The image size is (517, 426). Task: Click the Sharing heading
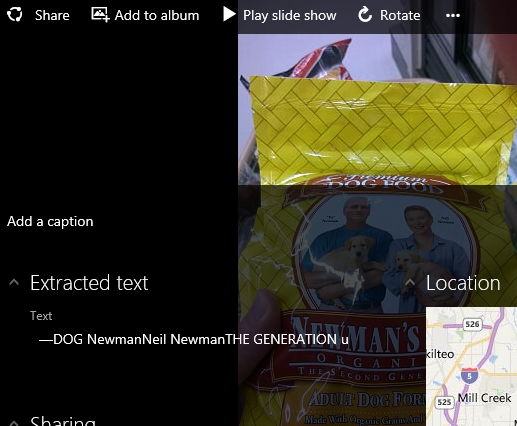[63, 421]
